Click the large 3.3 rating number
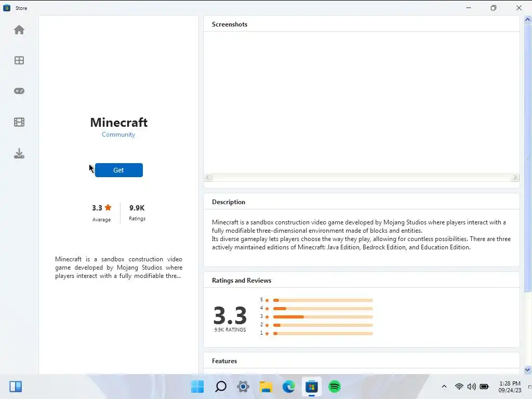This screenshot has height=399, width=532. click(230, 315)
